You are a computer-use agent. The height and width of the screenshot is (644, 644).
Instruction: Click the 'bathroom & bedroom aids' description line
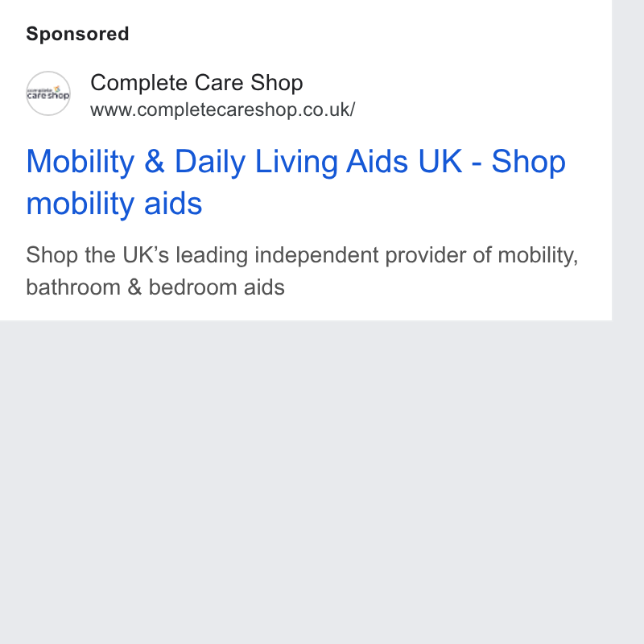point(155,287)
